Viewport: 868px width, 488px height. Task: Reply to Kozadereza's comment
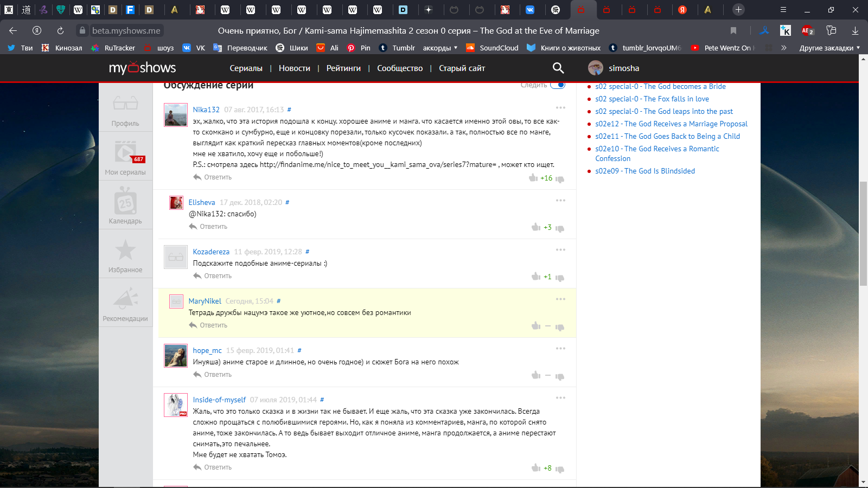pos(213,276)
